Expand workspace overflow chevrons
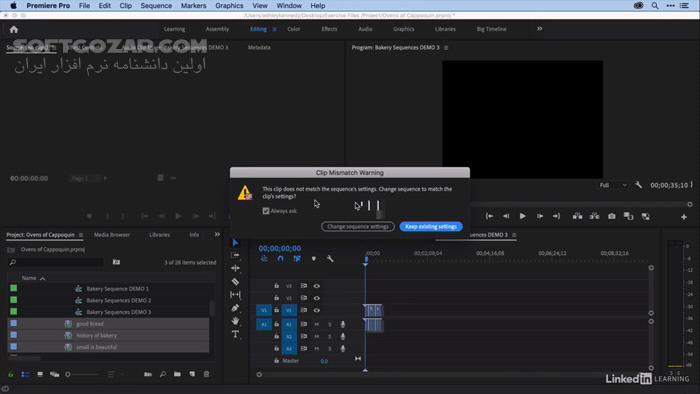700x394 pixels. click(539, 29)
